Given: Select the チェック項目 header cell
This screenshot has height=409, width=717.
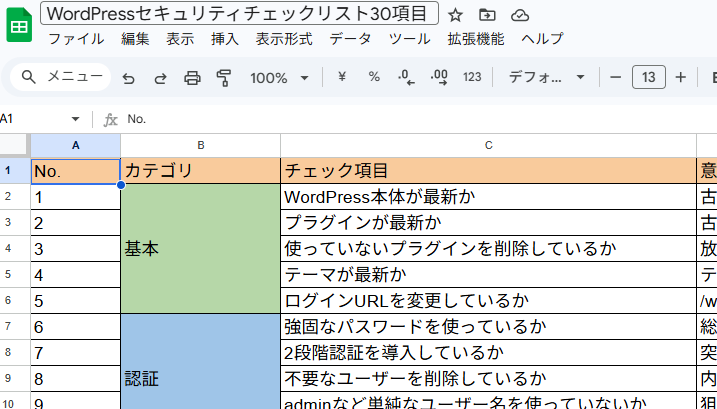Looking at the screenshot, I should [488, 171].
